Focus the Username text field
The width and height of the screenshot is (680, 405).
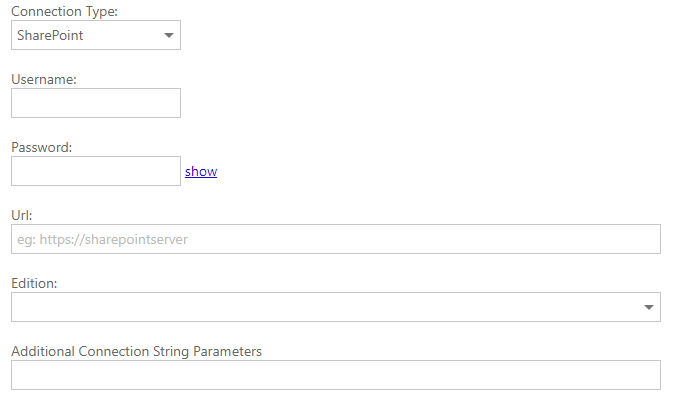[95, 103]
